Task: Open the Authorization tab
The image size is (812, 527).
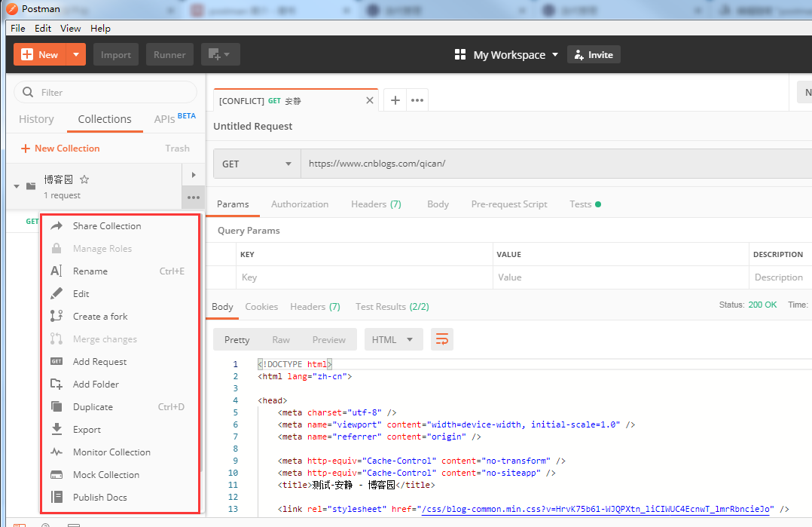Action: 300,204
